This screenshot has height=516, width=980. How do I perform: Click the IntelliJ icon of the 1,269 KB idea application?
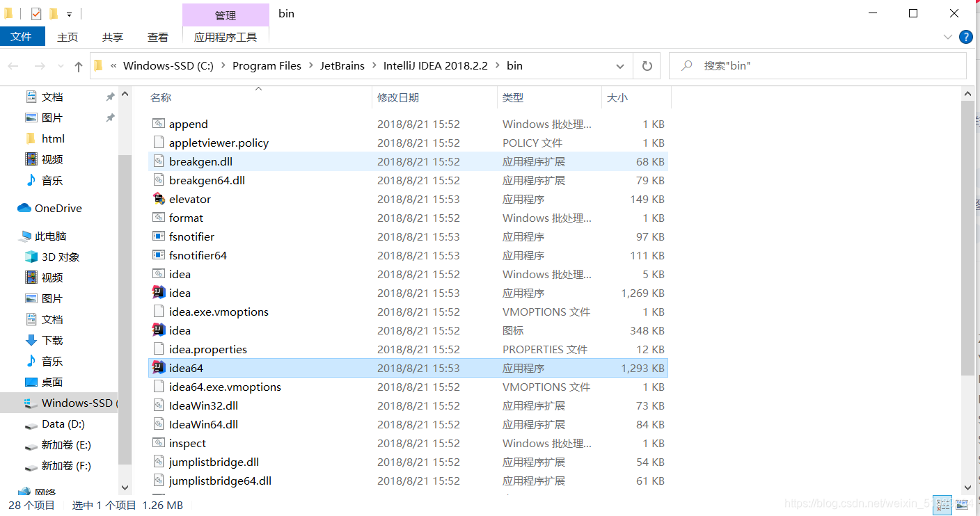159,293
